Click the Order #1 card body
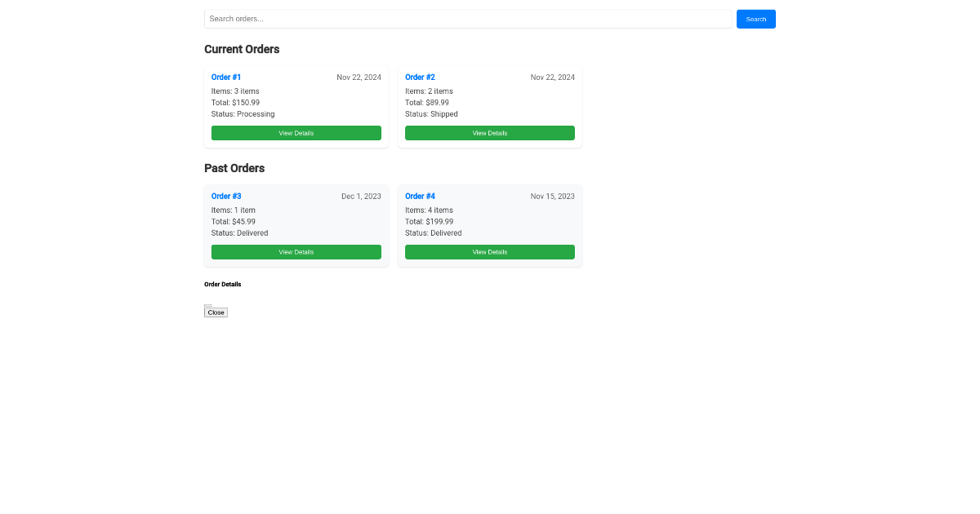 pos(296,103)
